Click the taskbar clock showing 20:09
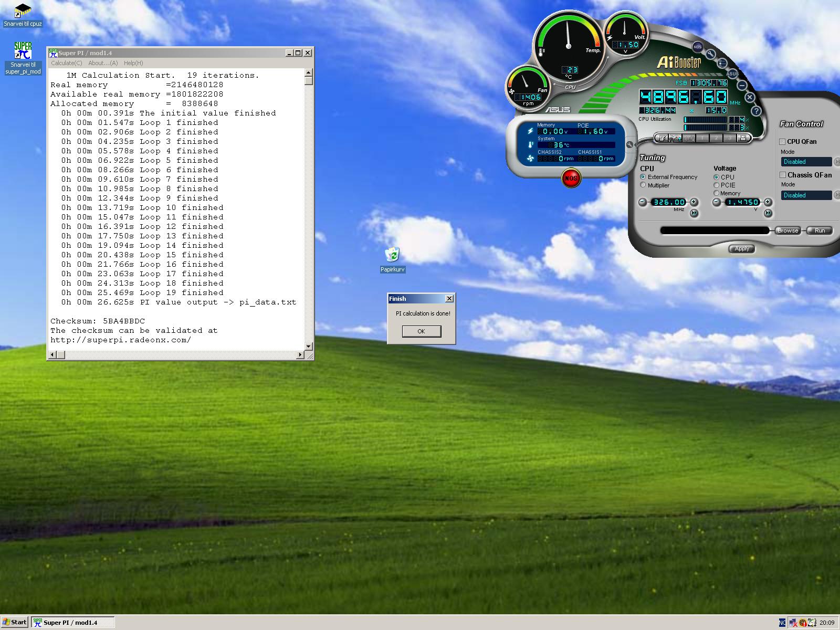Viewport: 840px width, 630px height. pyautogui.click(x=827, y=623)
